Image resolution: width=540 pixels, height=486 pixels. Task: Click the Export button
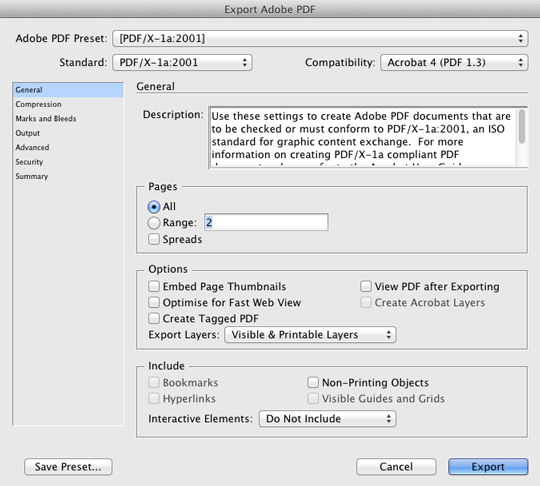(488, 467)
